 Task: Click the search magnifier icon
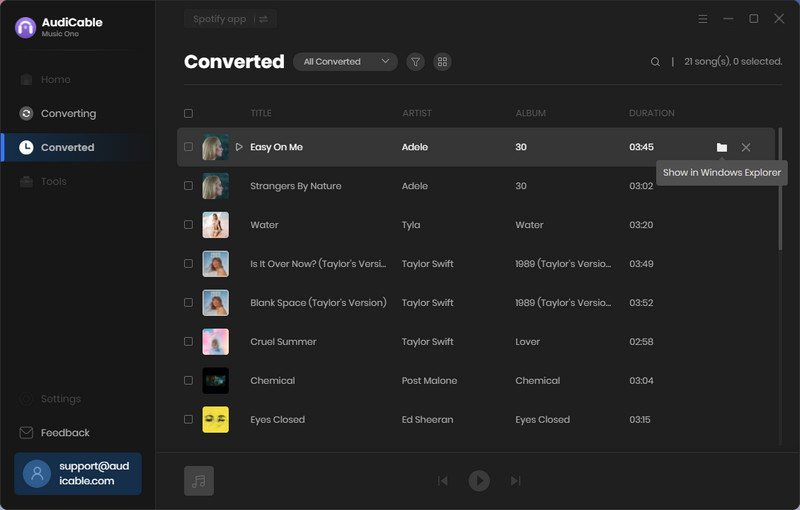pos(655,62)
